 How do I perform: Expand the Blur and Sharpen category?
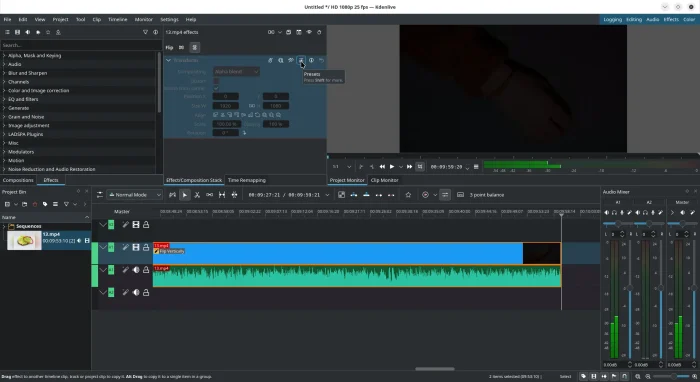[4, 73]
